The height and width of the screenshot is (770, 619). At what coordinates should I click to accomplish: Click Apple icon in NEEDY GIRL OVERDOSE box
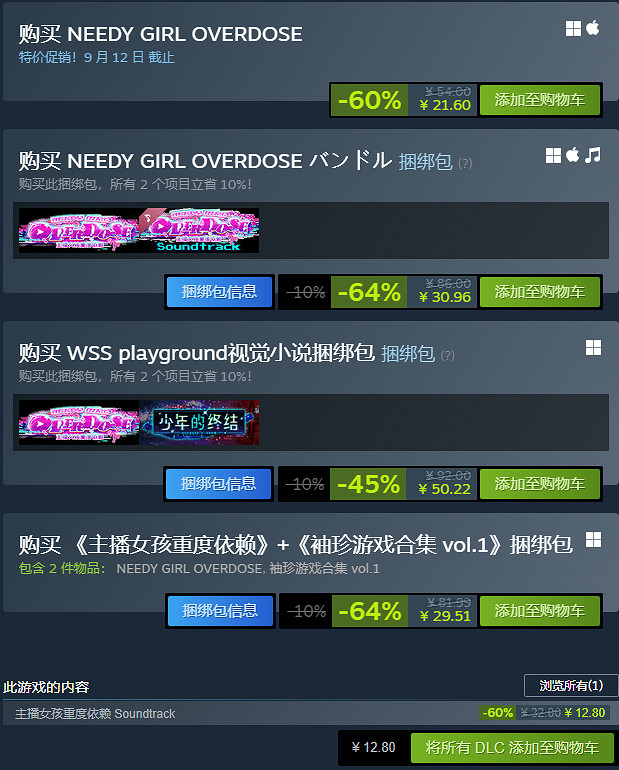(x=592, y=28)
